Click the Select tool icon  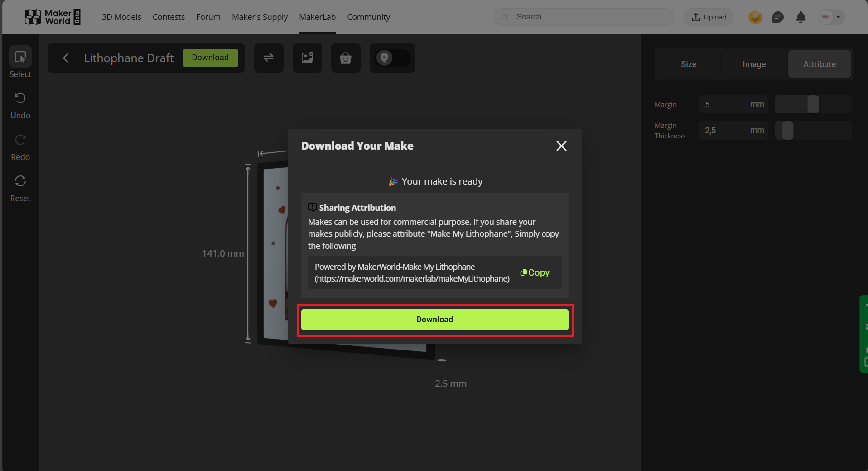pyautogui.click(x=20, y=57)
